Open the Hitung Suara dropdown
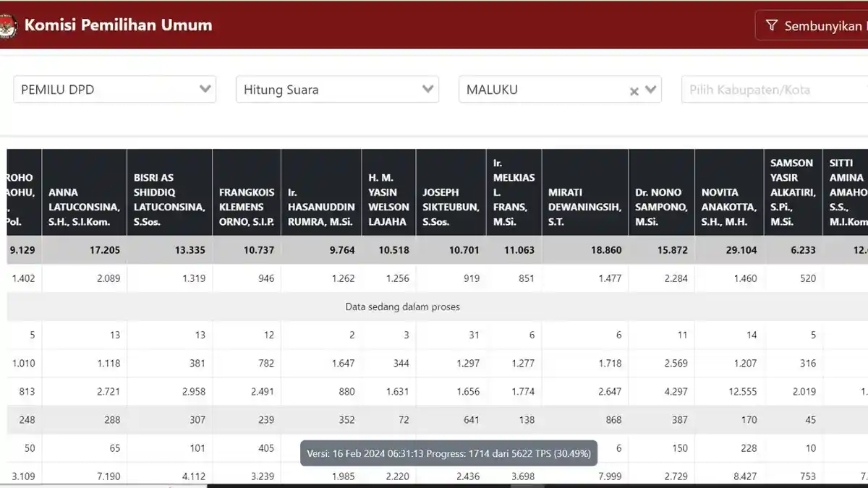The height and width of the screenshot is (488, 868). click(x=337, y=90)
